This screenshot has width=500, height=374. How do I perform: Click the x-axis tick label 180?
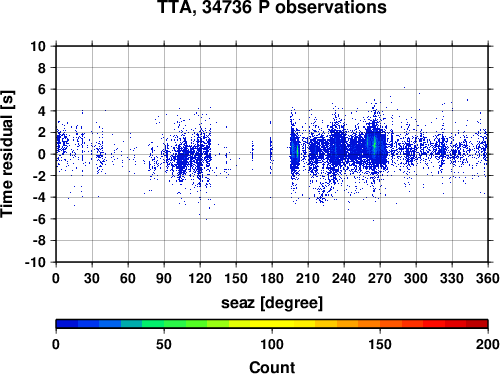[272, 278]
